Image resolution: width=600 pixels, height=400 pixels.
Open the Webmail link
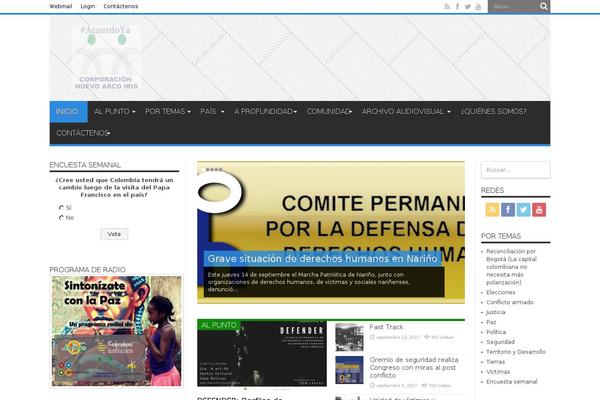click(x=60, y=6)
